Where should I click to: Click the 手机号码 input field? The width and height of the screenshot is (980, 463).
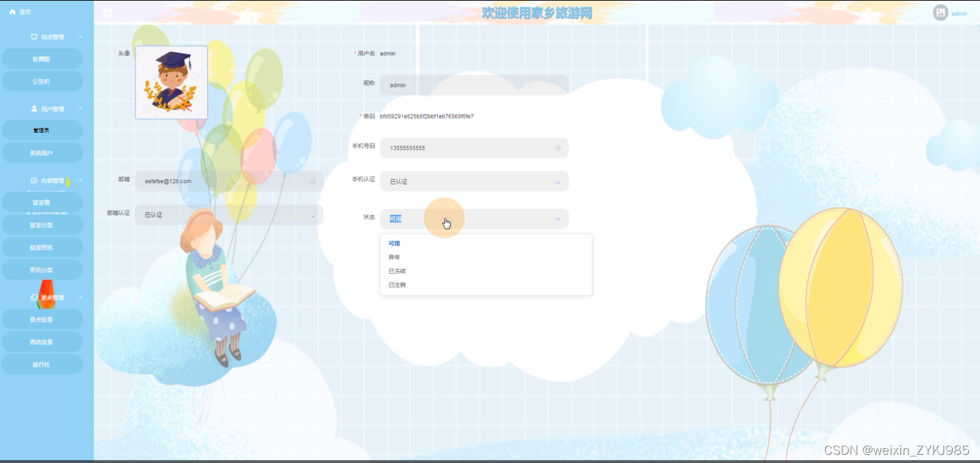(474, 148)
